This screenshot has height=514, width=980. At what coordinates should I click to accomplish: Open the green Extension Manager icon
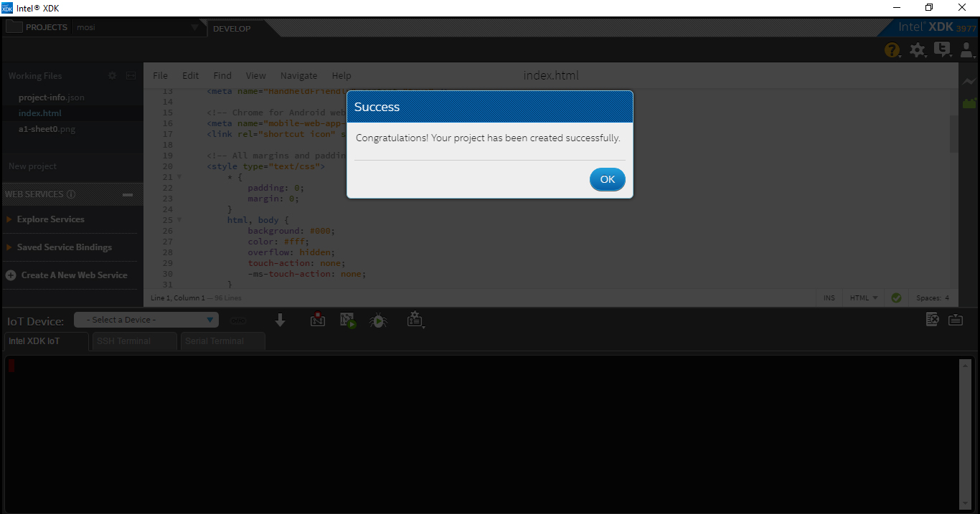point(969,103)
